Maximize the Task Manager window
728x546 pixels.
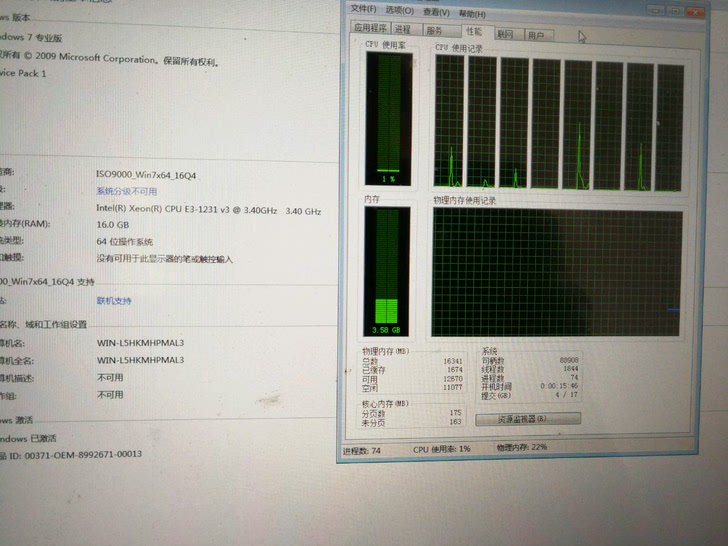676,11
